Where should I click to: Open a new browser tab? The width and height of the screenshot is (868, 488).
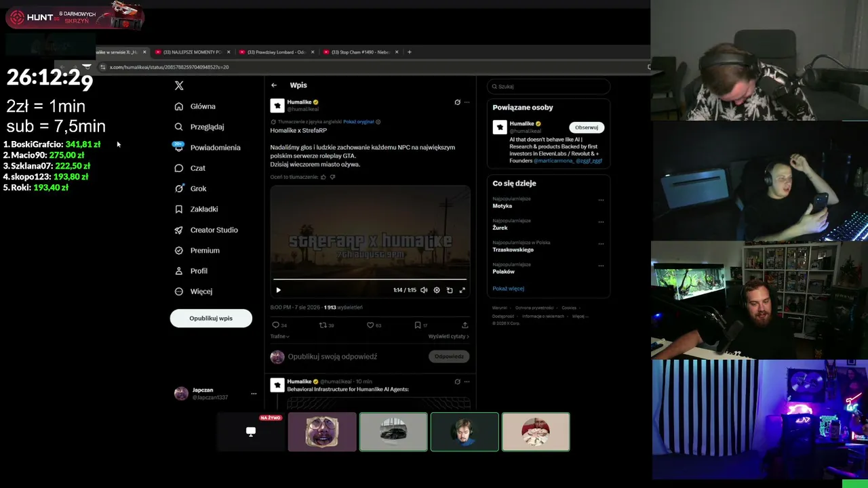tap(409, 52)
